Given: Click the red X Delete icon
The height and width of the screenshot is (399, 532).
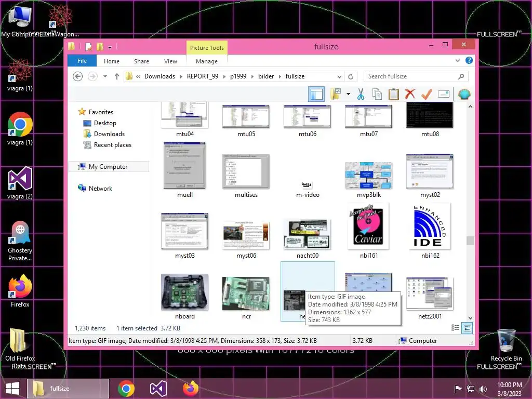Looking at the screenshot, I should (410, 94).
